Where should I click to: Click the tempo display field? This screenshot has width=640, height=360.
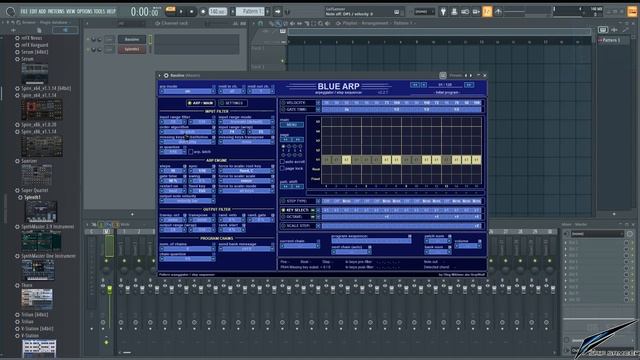coord(218,12)
